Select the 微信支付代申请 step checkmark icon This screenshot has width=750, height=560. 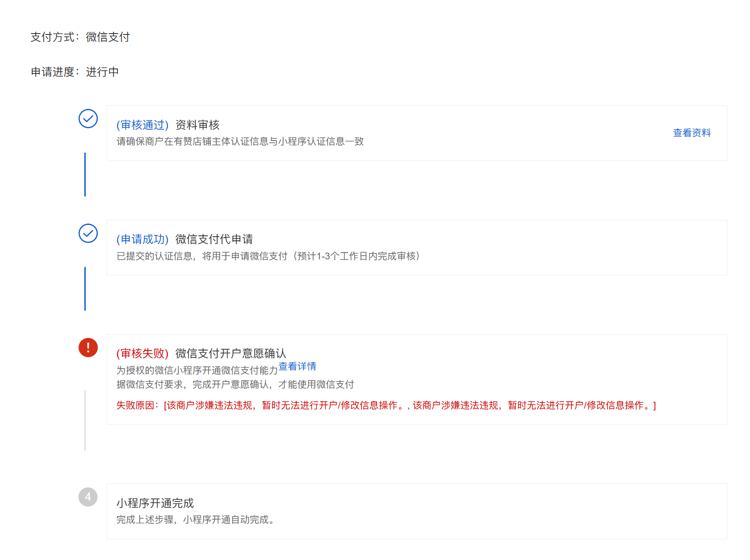pos(88,234)
